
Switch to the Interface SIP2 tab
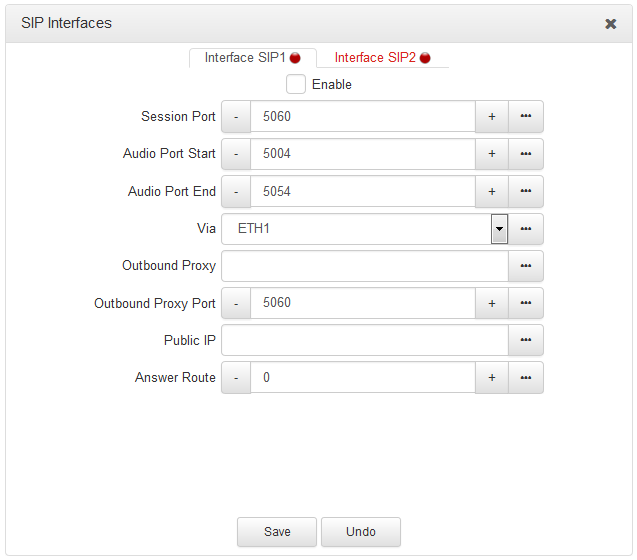click(x=381, y=58)
